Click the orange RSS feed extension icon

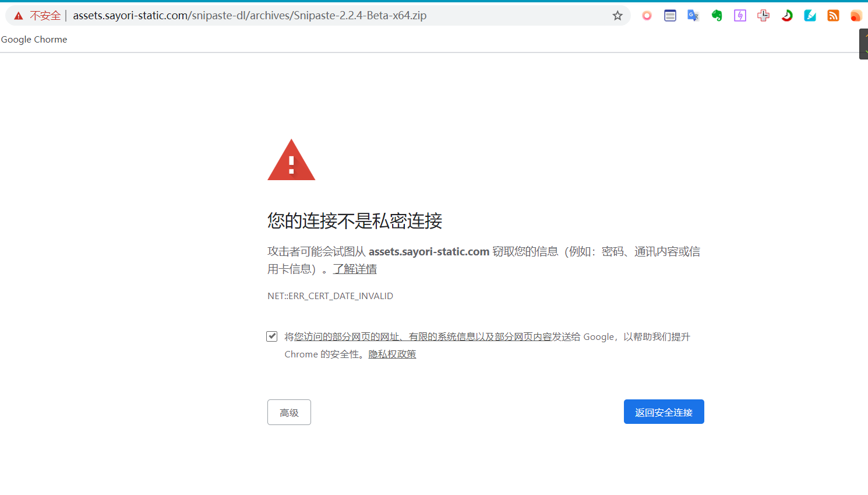(833, 16)
